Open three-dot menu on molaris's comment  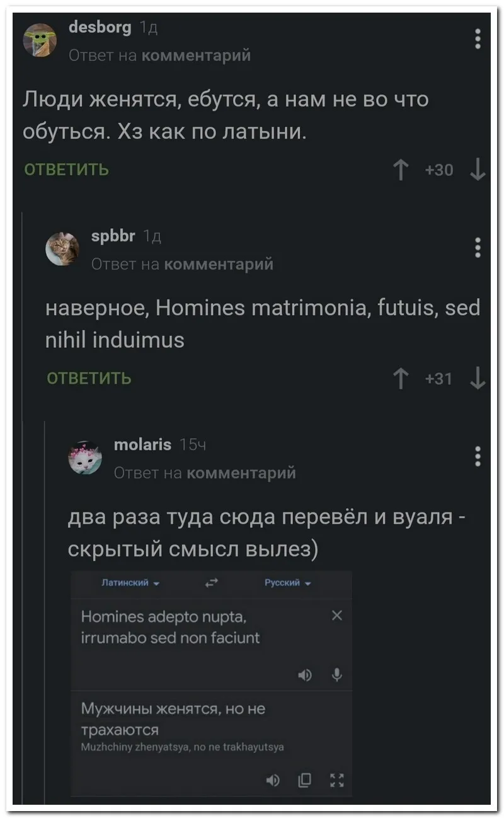478,456
